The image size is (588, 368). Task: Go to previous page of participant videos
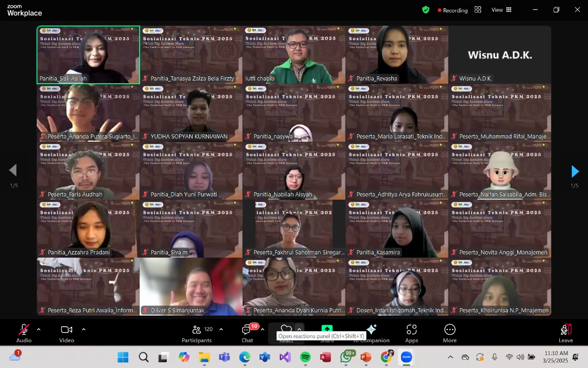click(13, 171)
